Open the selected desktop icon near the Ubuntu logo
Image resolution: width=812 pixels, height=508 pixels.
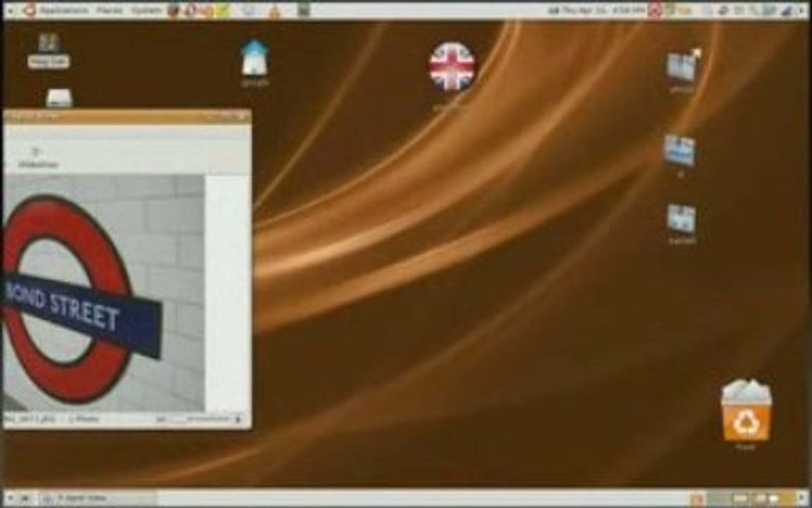coord(49,50)
